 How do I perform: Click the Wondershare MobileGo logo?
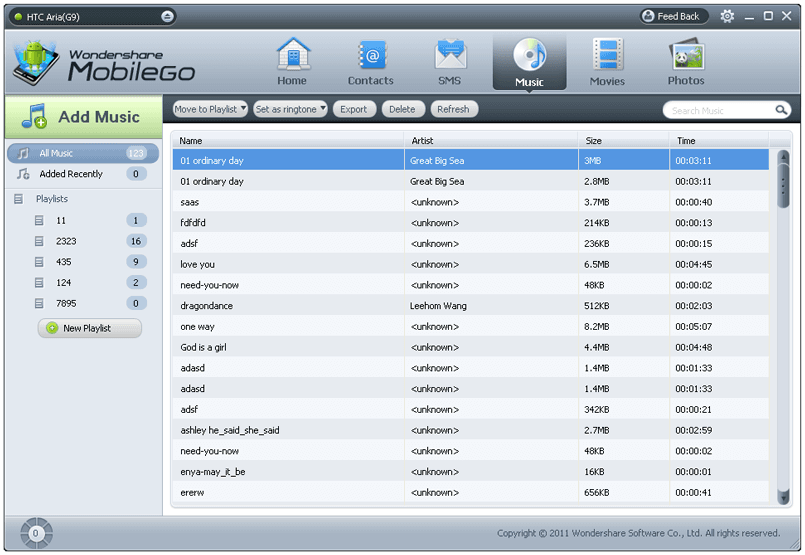[x=104, y=63]
